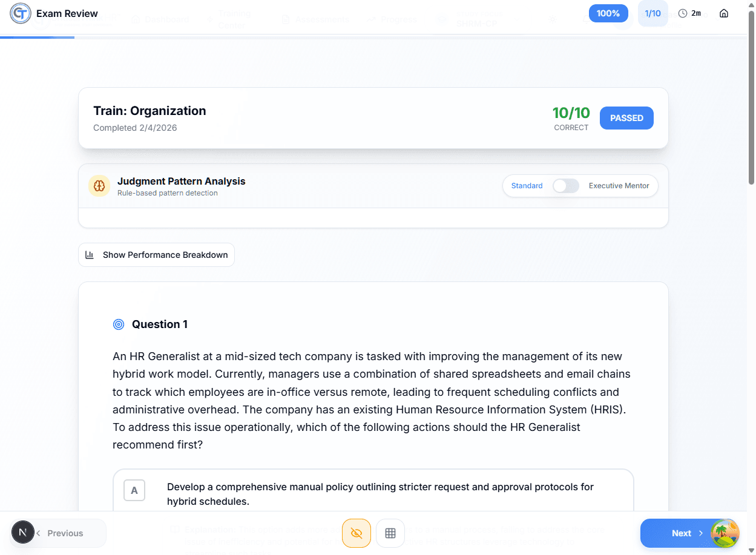Click the page vertical scrollbar
Viewport: 756px width, 555px height.
tap(752, 97)
